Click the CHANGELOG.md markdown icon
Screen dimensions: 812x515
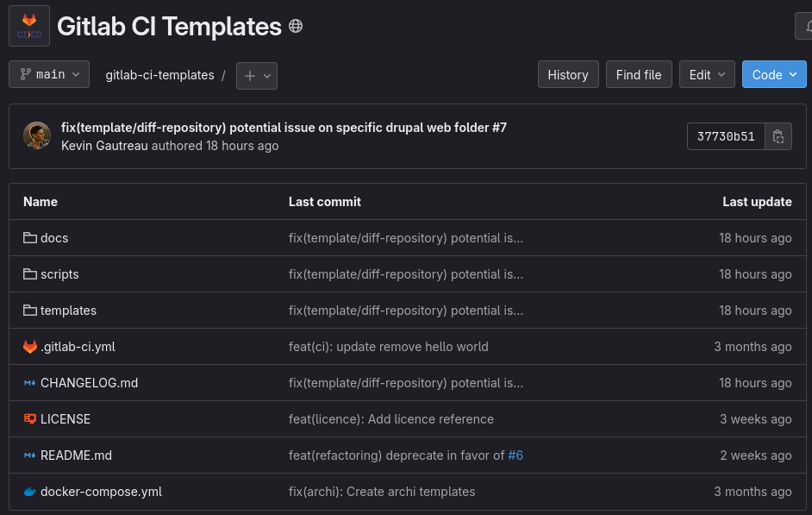[30, 383]
